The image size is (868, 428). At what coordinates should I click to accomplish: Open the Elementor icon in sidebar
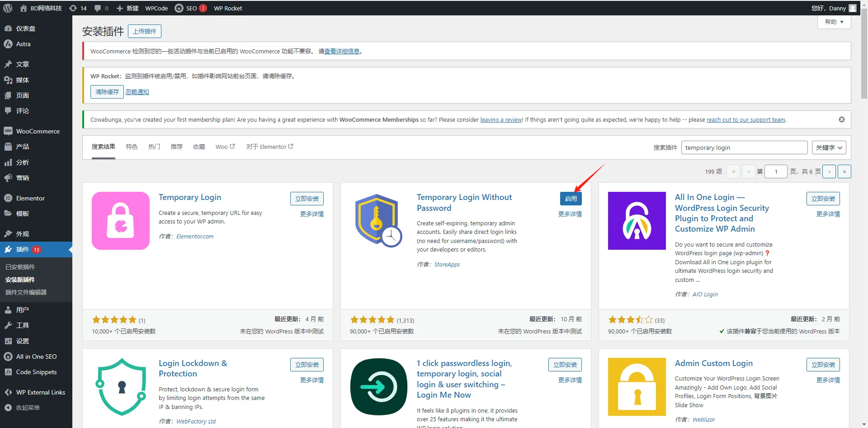8,198
